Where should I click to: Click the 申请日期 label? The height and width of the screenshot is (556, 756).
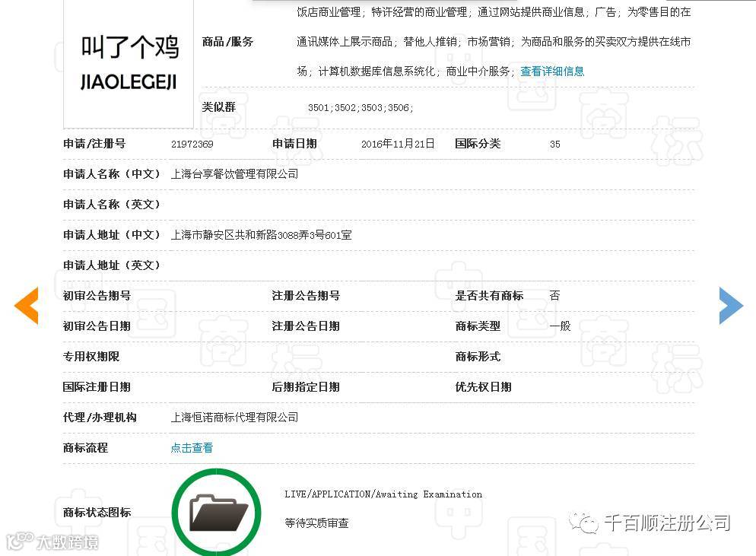point(294,144)
